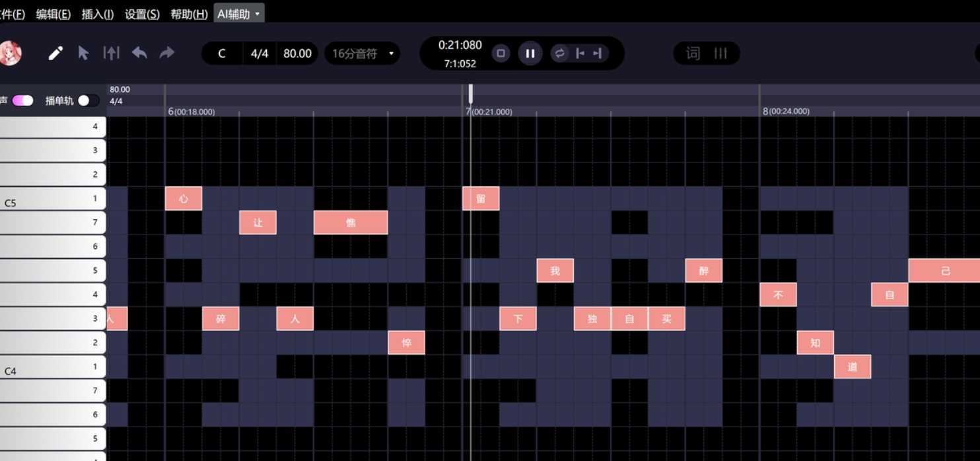Click the 80.00 tempo field
The width and height of the screenshot is (980, 461).
(297, 53)
